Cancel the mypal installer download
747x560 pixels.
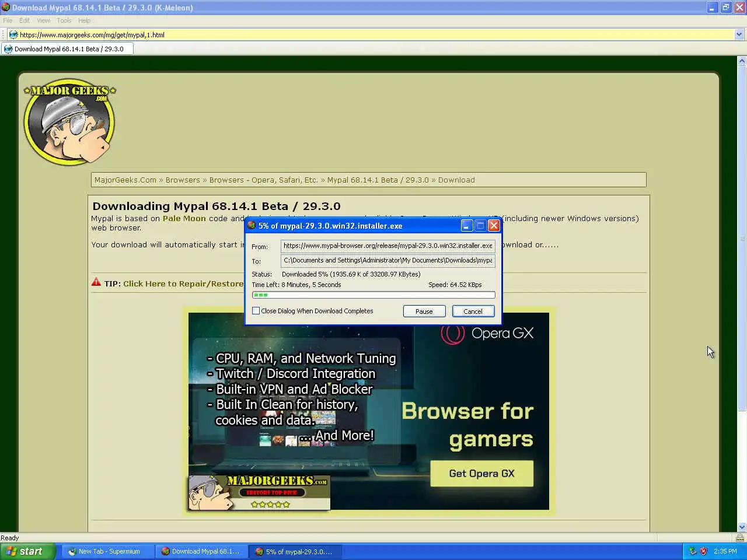(x=473, y=311)
